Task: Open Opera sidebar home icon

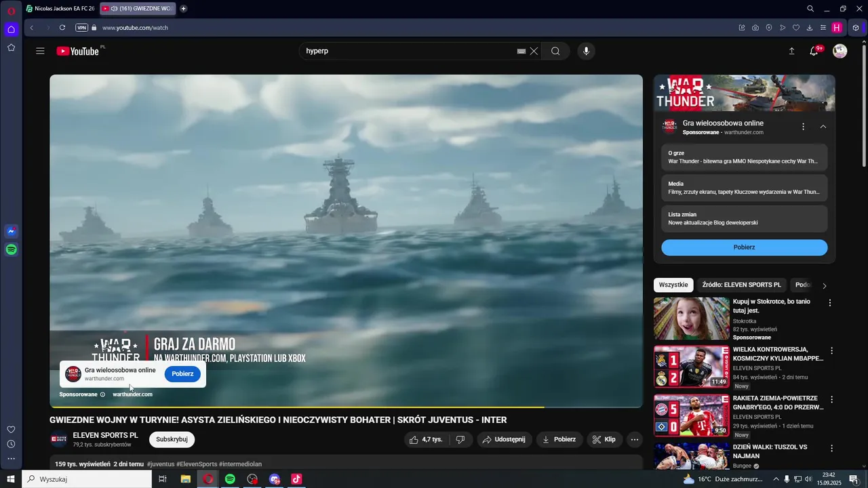Action: [11, 29]
